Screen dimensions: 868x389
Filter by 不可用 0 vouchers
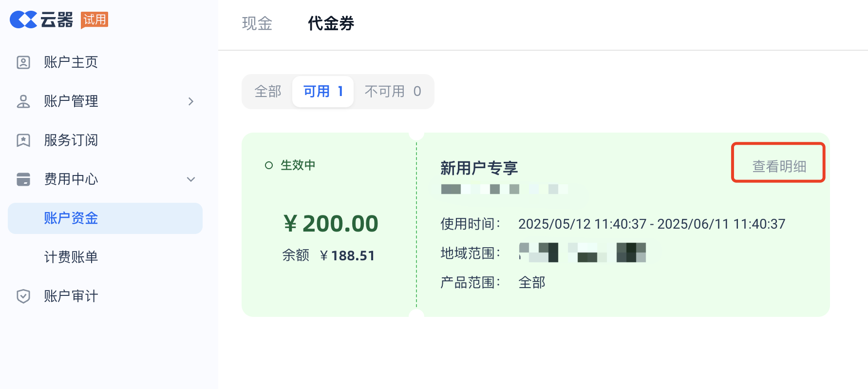[x=393, y=92]
